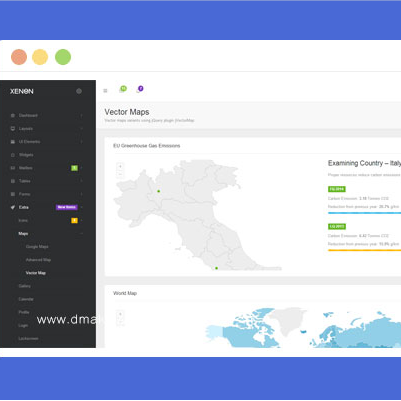Screen dimensions: 401x401
Task: Click the Layouts monitor icon
Action: 13,128
